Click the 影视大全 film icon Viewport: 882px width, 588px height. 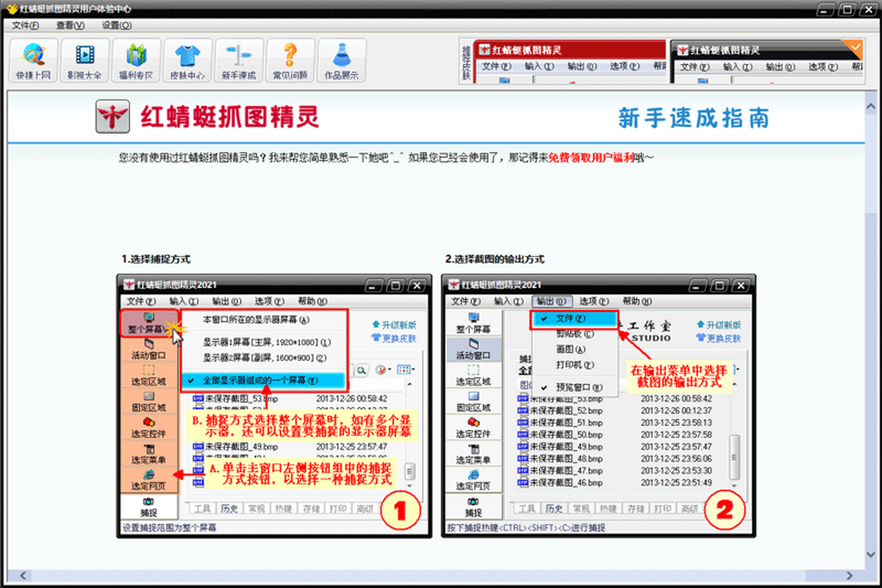pyautogui.click(x=85, y=60)
